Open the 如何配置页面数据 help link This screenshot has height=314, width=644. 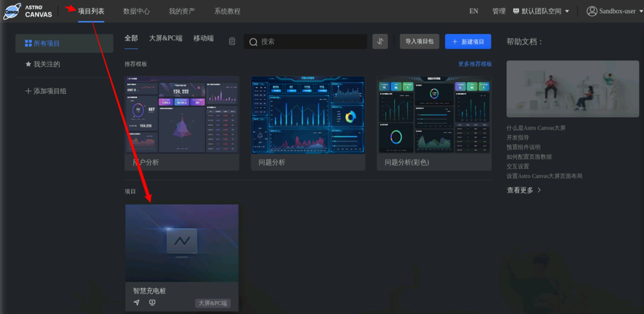pos(529,157)
